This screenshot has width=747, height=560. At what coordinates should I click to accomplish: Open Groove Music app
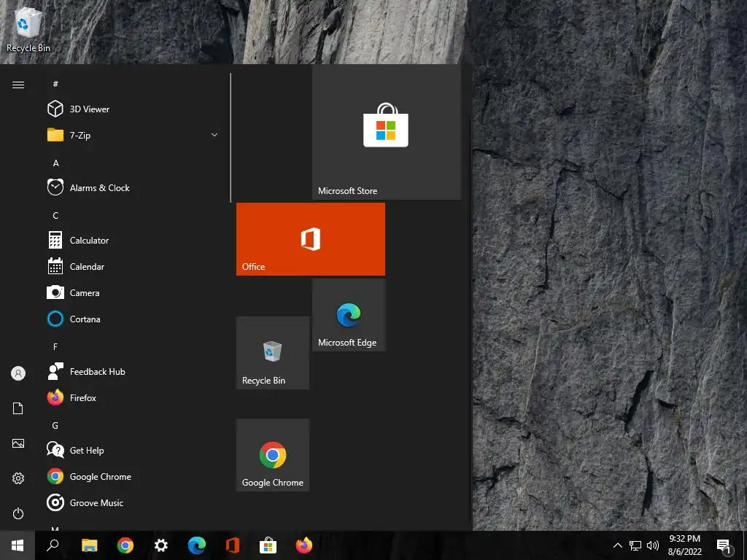(134, 502)
